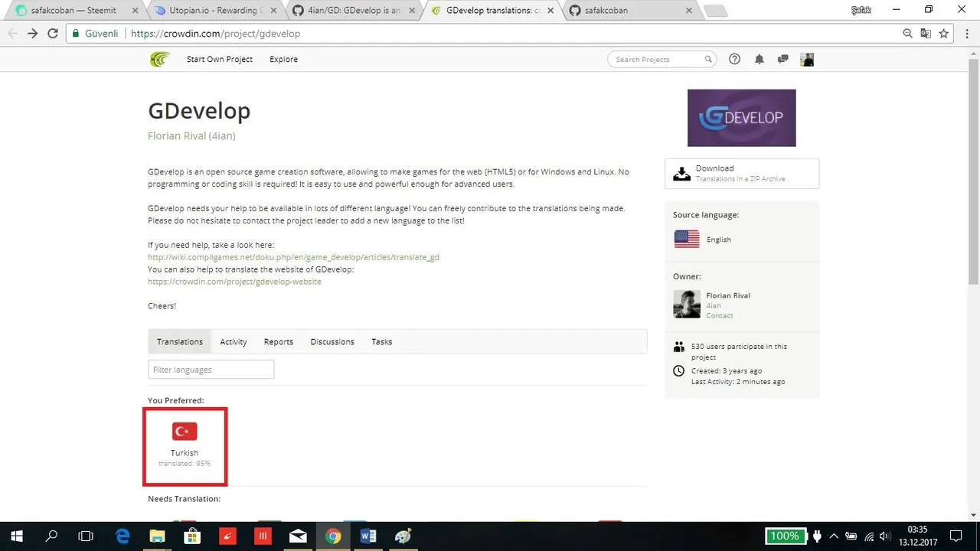The image size is (980, 551).
Task: Open Task View on taskbar
Action: (86, 536)
